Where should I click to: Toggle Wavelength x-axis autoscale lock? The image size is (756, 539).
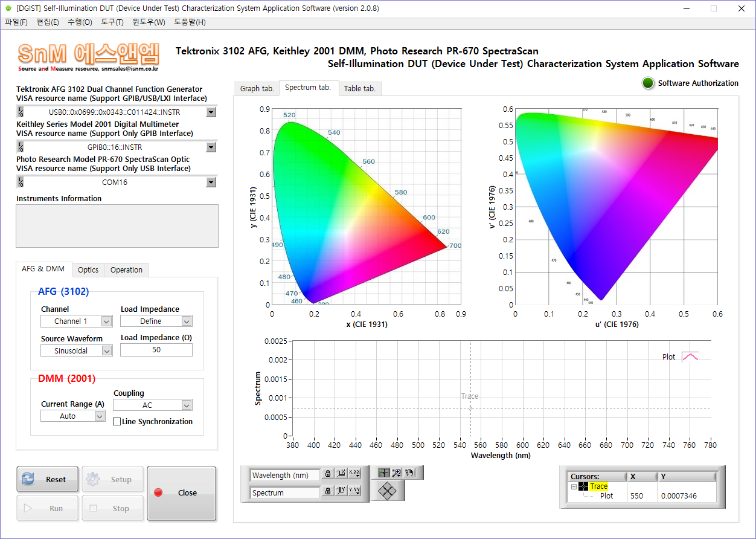pos(328,474)
